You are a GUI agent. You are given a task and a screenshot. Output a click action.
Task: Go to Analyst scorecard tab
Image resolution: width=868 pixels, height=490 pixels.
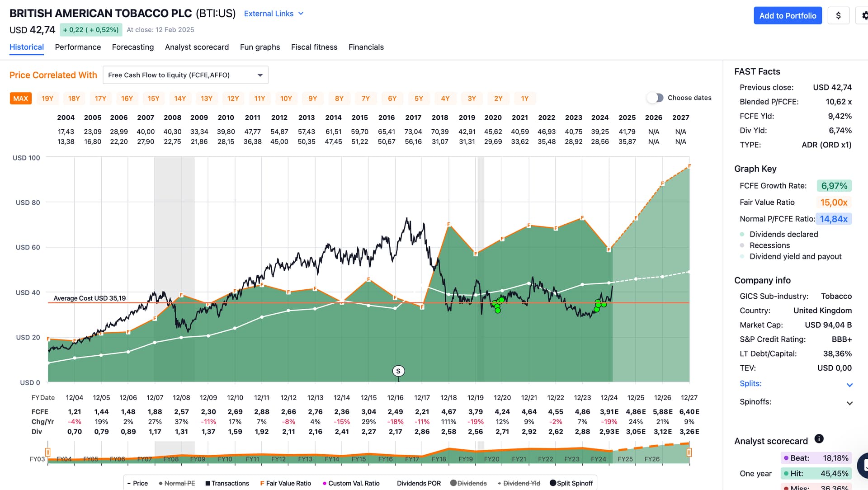click(197, 47)
